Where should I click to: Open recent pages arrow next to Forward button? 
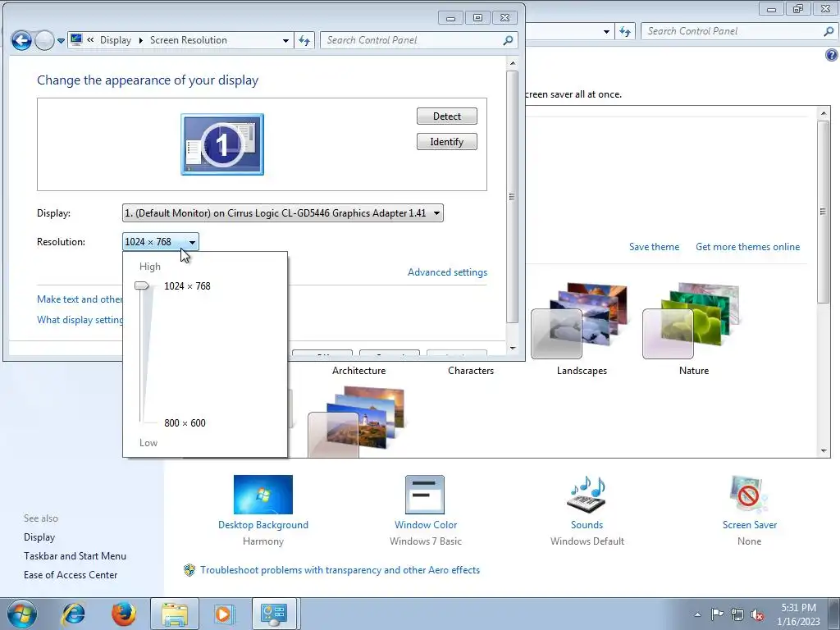coord(61,41)
